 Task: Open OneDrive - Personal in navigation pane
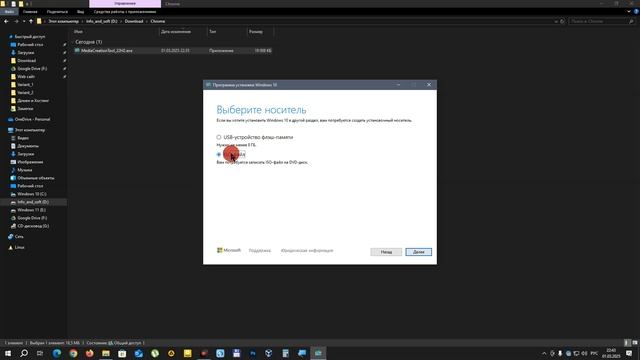click(x=32, y=119)
